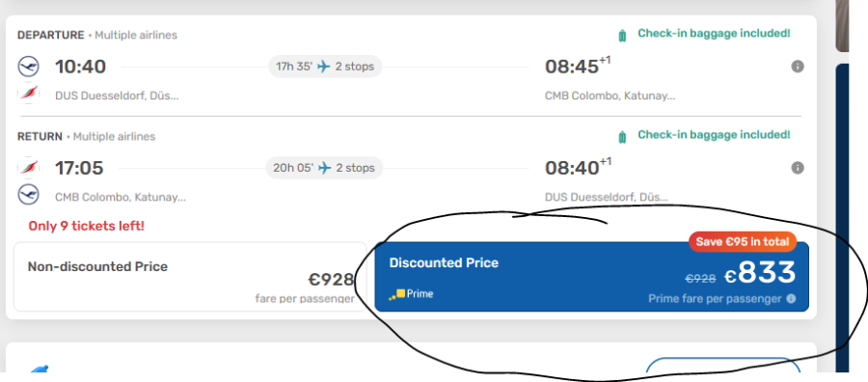Viewport: 868px width, 382px height.
Task: Click the return flight info icon
Action: pos(798,168)
